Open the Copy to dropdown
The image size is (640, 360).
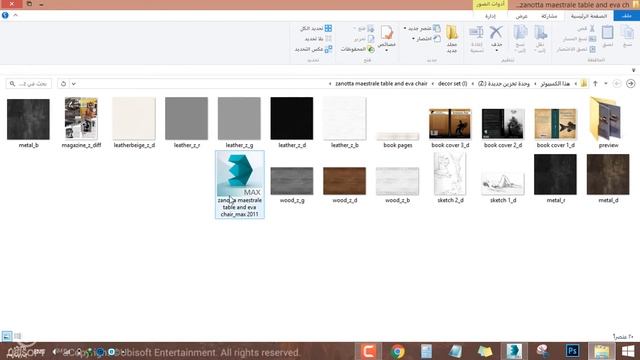pyautogui.click(x=520, y=39)
